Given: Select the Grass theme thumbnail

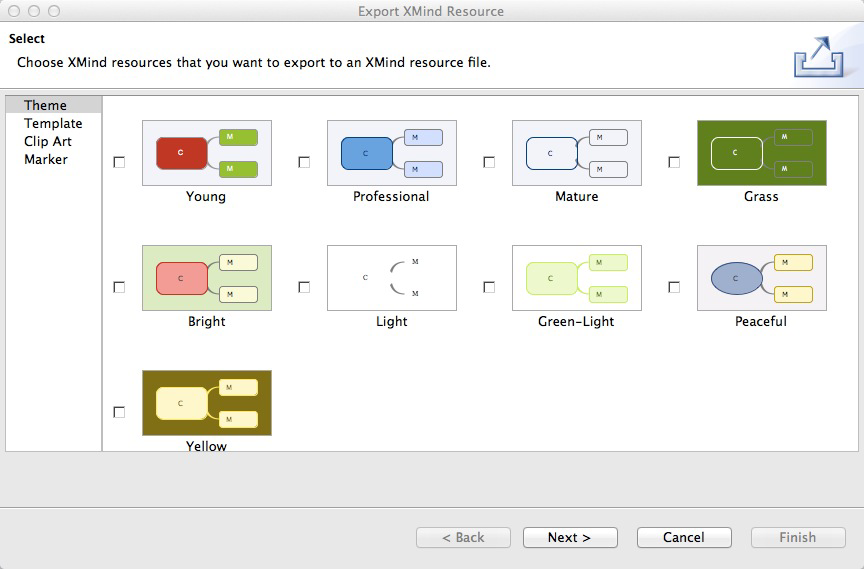Looking at the screenshot, I should 762,153.
